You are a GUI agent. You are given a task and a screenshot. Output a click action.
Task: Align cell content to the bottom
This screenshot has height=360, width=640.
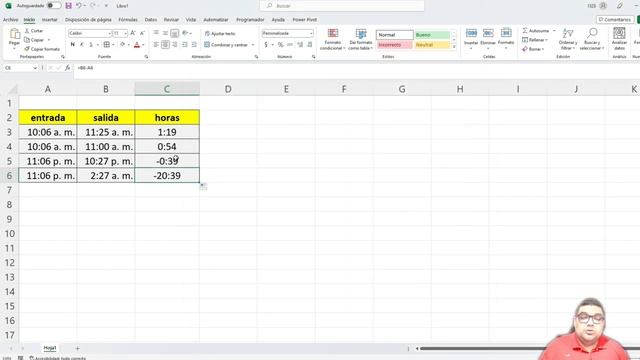(174, 33)
